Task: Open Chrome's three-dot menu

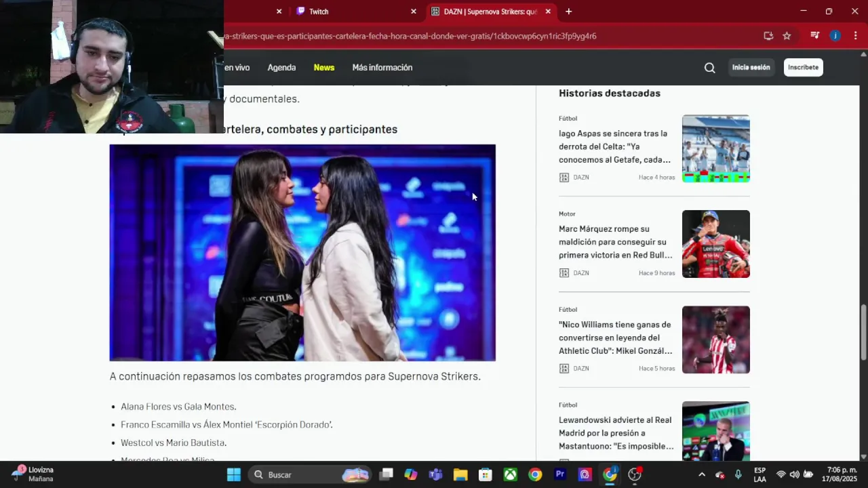Action: (856, 36)
